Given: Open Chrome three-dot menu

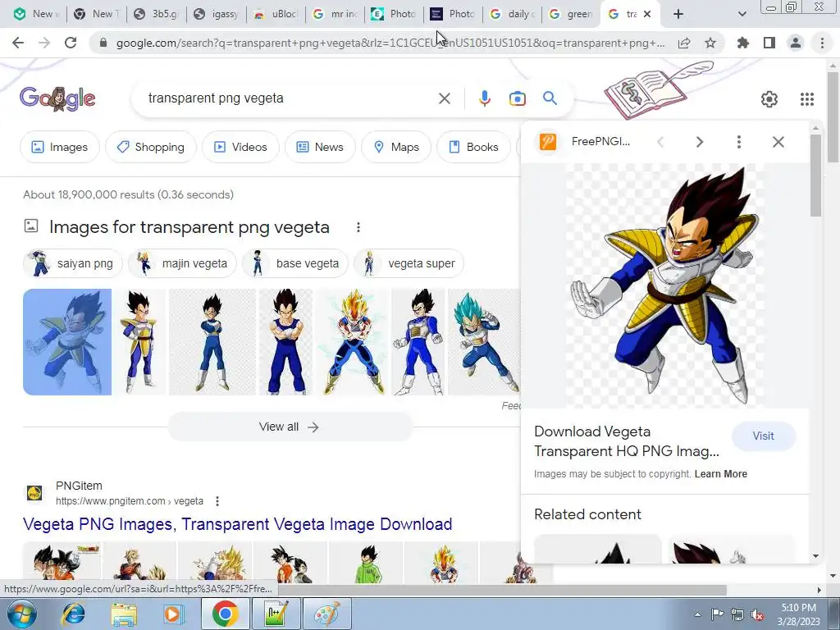Looking at the screenshot, I should [822, 43].
